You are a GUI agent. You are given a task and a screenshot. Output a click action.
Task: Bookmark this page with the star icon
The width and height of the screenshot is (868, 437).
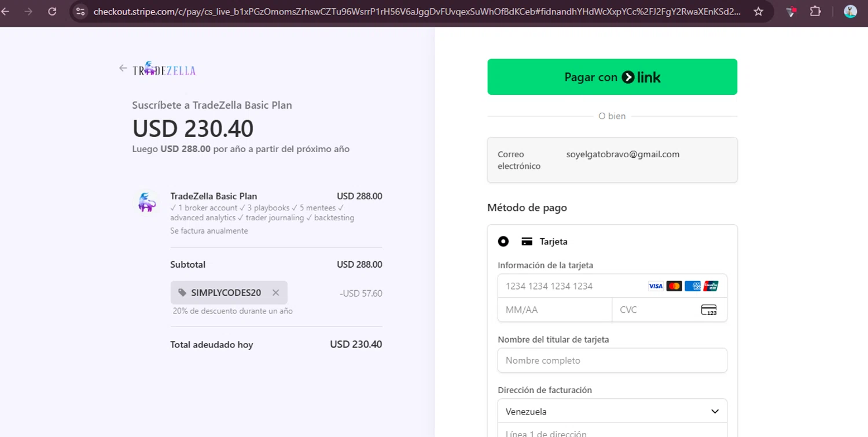(759, 11)
